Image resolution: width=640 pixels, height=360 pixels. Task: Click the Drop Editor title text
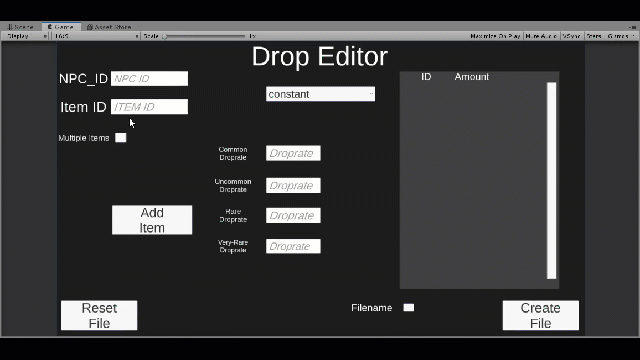coord(320,56)
